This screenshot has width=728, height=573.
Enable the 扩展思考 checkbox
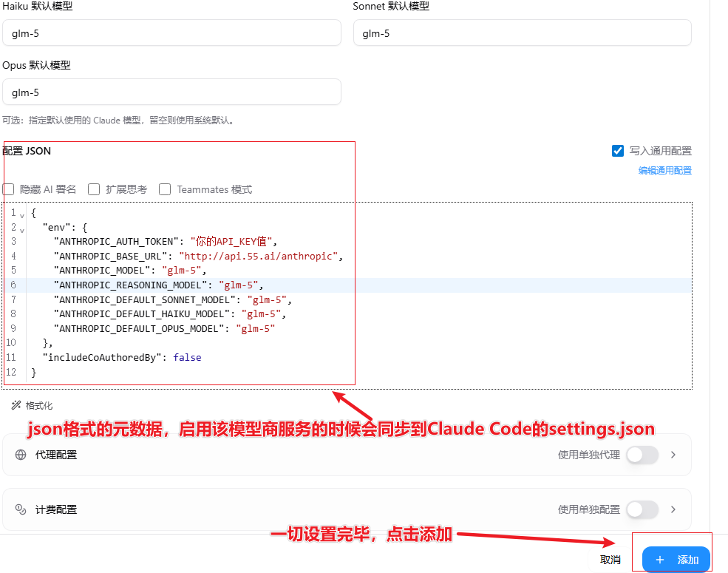pos(94,189)
